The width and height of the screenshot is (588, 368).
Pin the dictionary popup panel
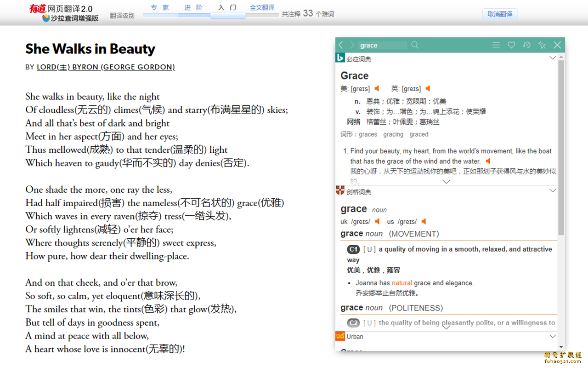tap(542, 45)
